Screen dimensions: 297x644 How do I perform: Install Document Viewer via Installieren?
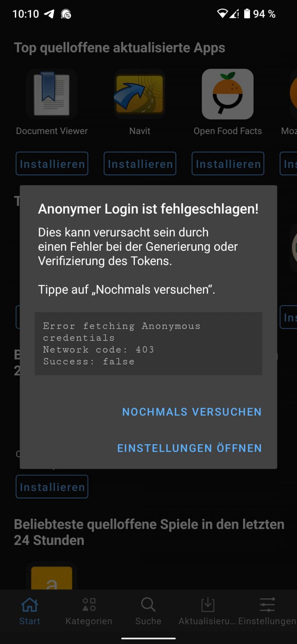[52, 163]
